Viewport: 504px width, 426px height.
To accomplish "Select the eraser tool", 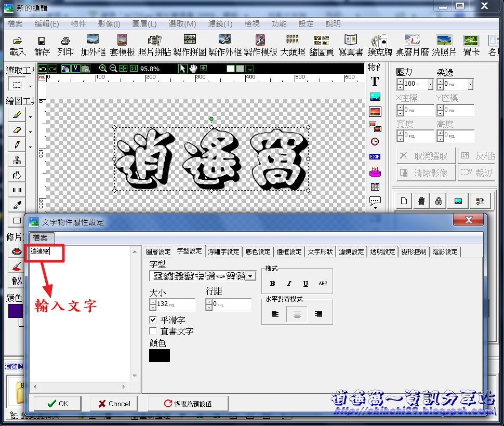I will pyautogui.click(x=17, y=130).
